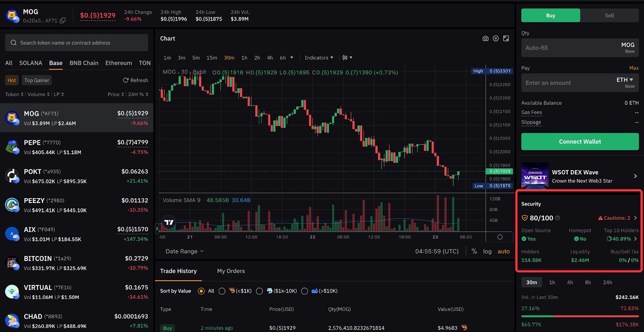
Task: Click the Refresh icon in token list
Action: tap(126, 80)
